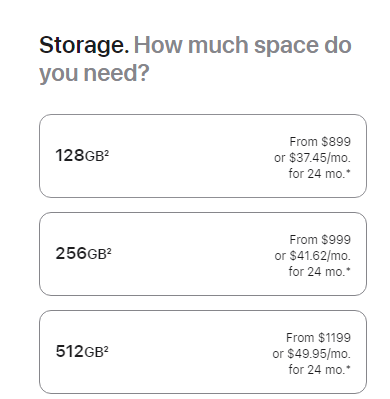Image resolution: width=390 pixels, height=399 pixels.
Task: Click the "From $1199" price text
Action: click(x=318, y=338)
